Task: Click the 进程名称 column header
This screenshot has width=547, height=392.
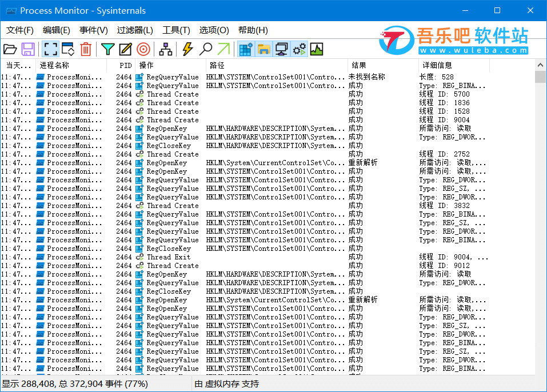Action: (x=70, y=65)
